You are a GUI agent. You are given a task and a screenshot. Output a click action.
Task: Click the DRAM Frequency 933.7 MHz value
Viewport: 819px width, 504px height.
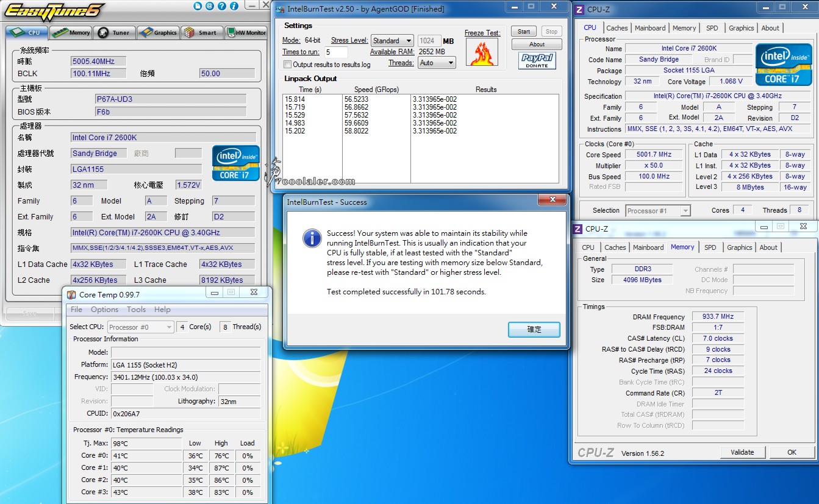point(718,317)
